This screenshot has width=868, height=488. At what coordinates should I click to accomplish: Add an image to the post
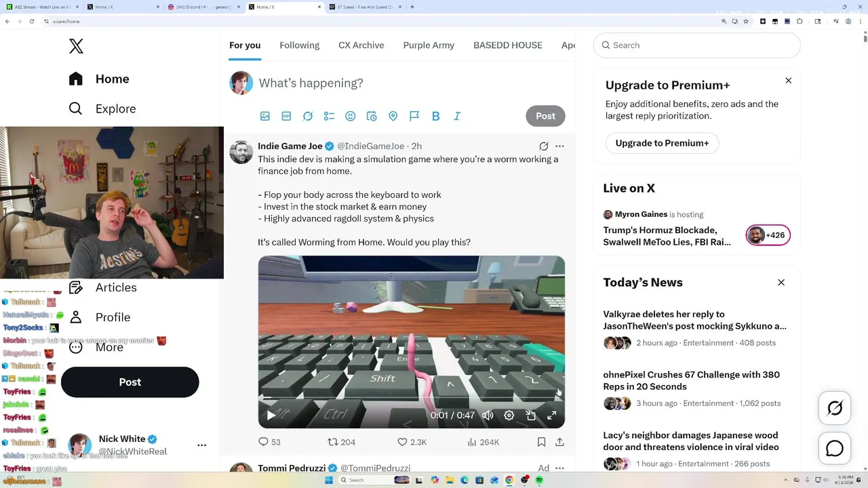point(265,117)
